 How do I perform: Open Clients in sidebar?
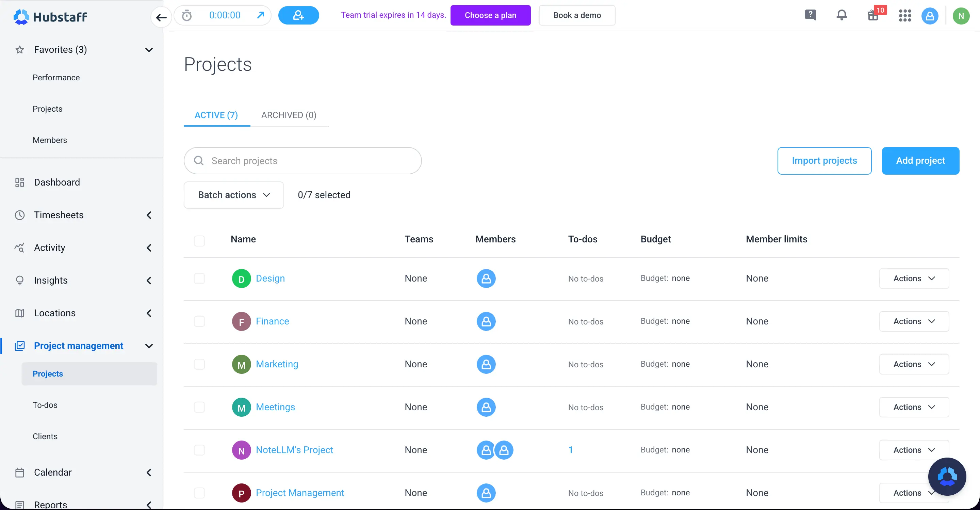[x=45, y=436]
